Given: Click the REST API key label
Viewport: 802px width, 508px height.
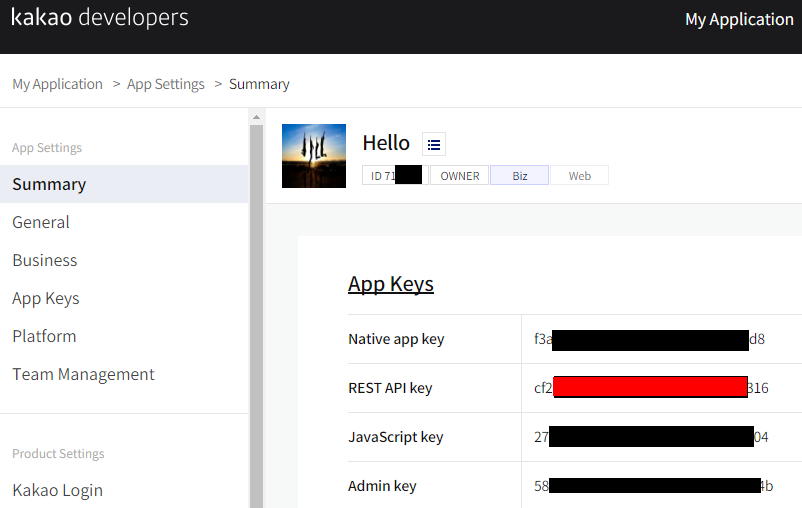Looking at the screenshot, I should [x=390, y=388].
